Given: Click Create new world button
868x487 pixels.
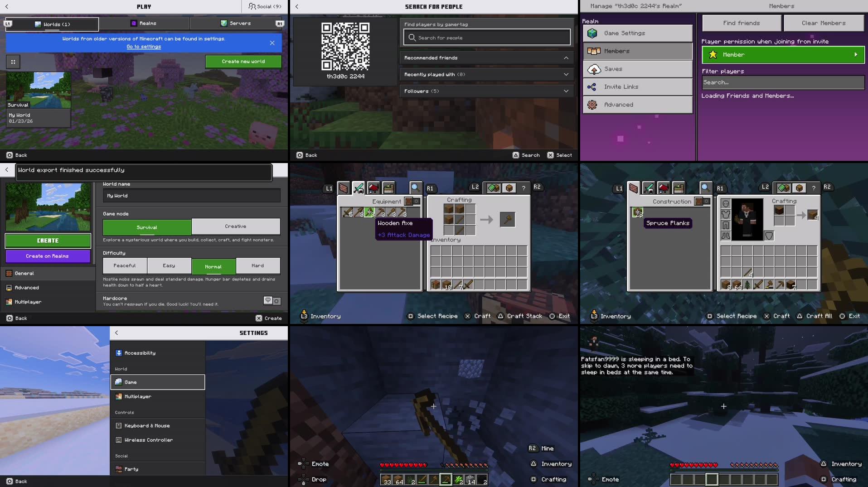Looking at the screenshot, I should [x=243, y=61].
